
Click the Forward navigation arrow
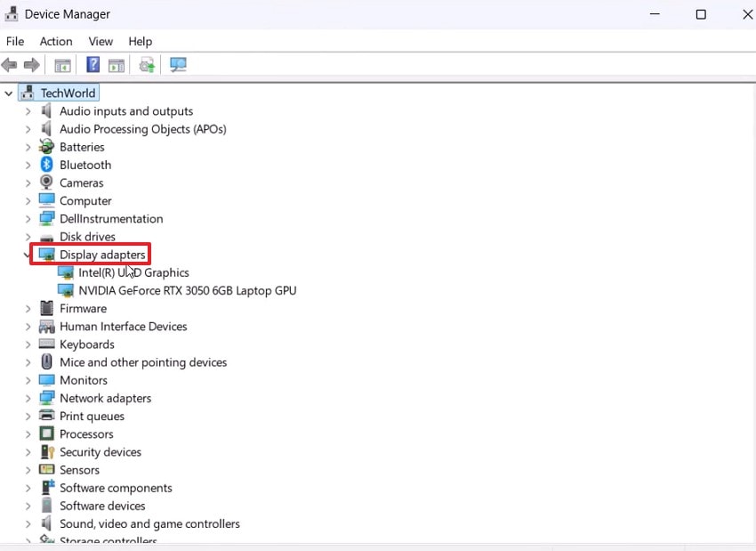33,64
